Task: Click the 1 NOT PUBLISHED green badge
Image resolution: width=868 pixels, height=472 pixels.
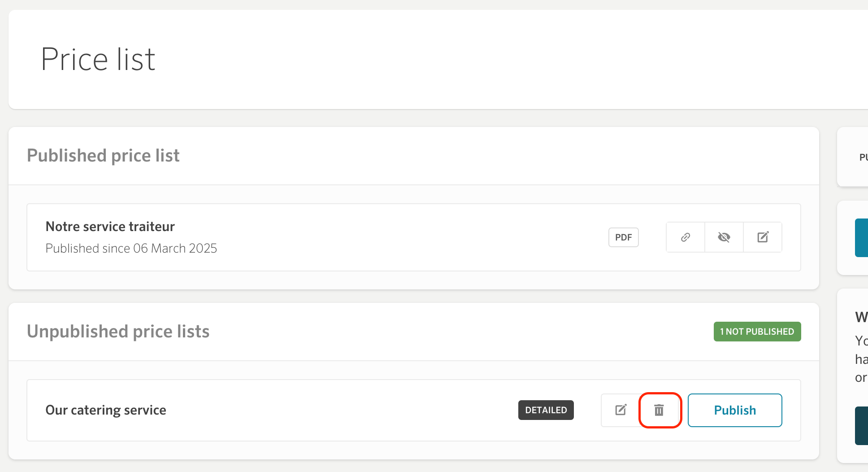Action: [757, 332]
